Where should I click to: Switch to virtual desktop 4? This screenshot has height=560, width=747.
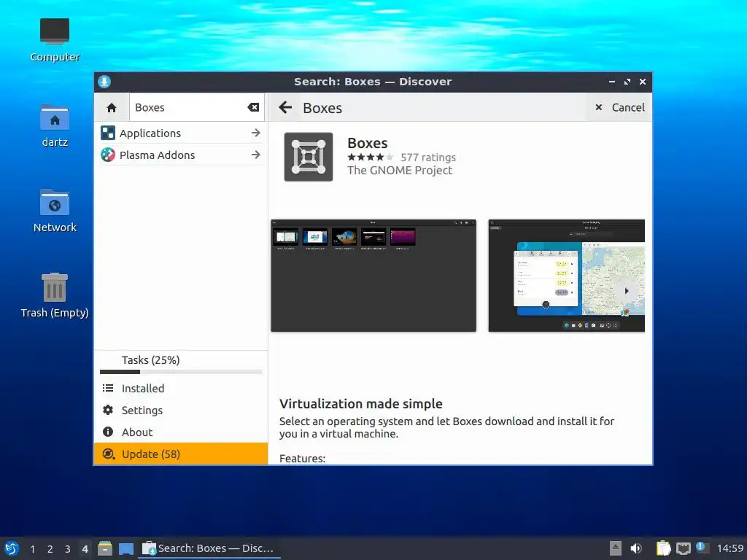[85, 549]
